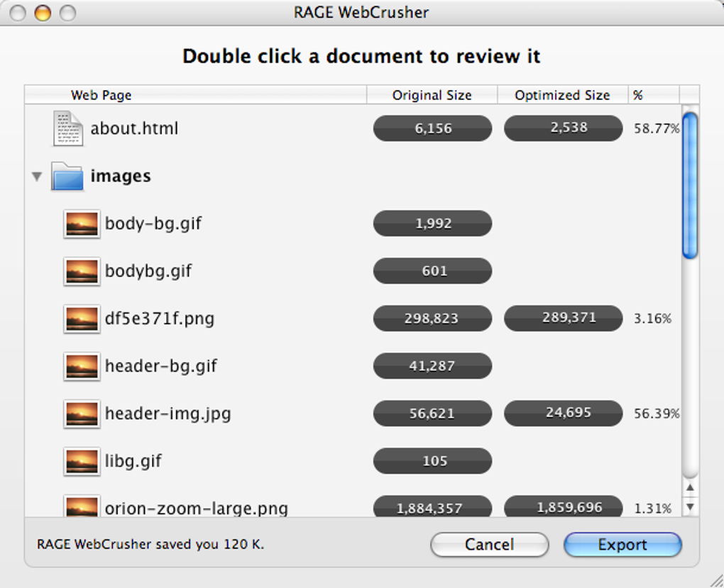Click the scrollbar down arrow
This screenshot has height=588, width=724.
click(690, 506)
